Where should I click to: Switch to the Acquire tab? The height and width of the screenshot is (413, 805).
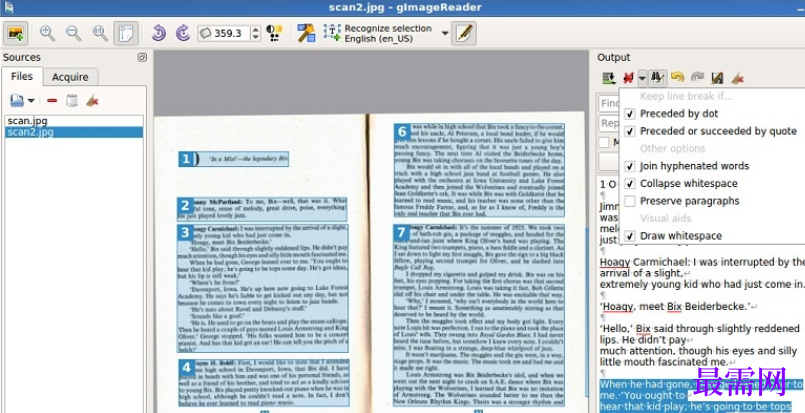70,77
